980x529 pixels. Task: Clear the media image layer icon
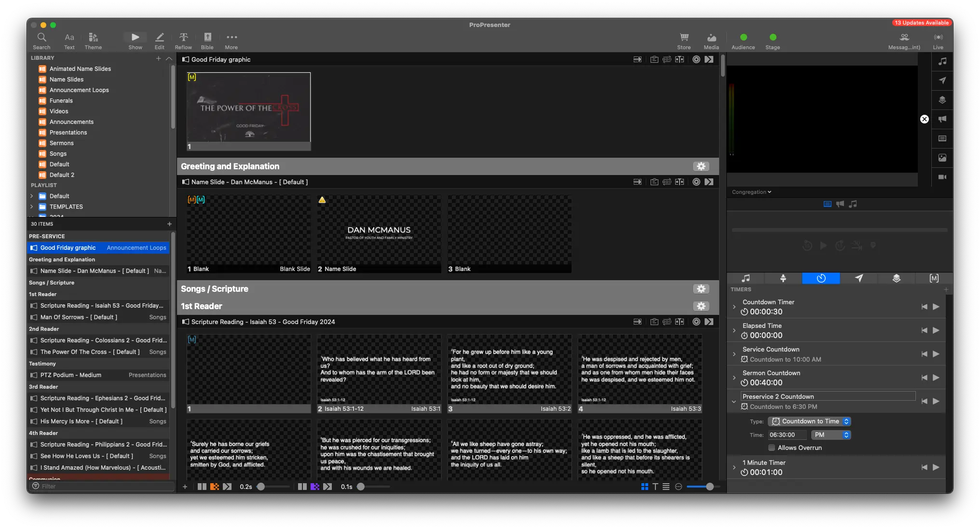click(942, 158)
